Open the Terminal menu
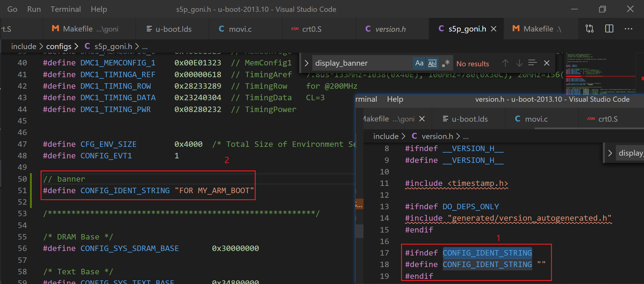This screenshot has height=284, width=644. tap(66, 9)
